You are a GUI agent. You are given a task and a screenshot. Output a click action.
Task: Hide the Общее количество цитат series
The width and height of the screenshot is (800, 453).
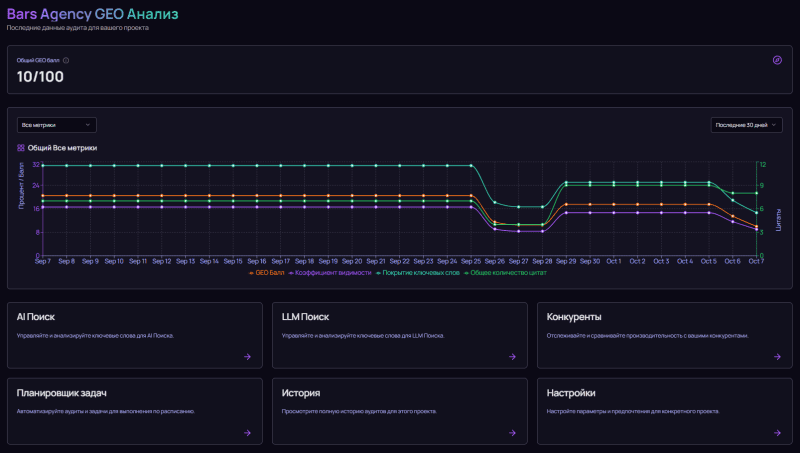(507, 272)
